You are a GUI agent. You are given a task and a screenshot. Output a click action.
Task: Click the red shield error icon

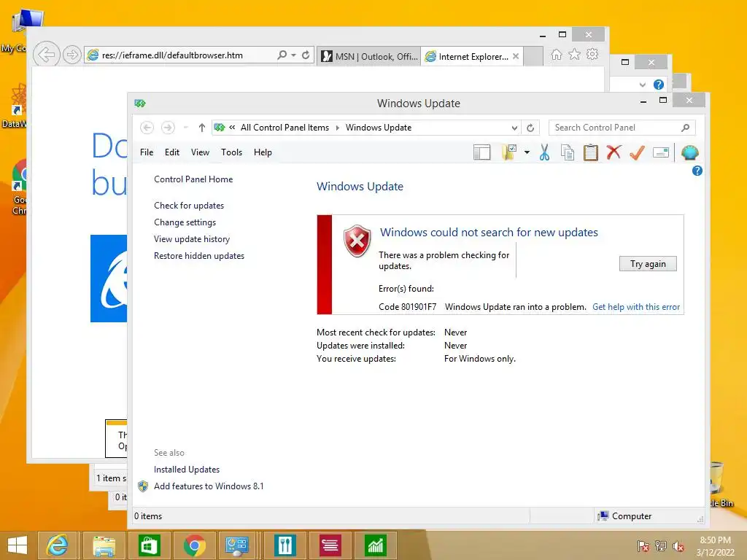click(x=357, y=241)
